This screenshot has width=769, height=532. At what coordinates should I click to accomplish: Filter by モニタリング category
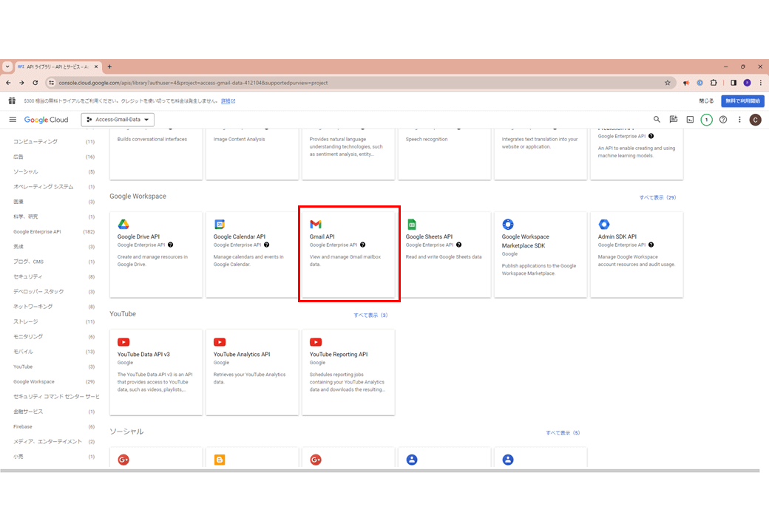tap(28, 336)
